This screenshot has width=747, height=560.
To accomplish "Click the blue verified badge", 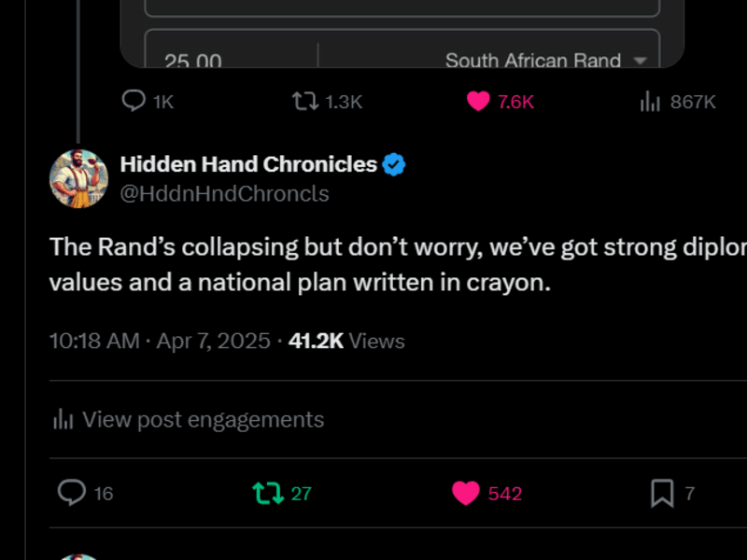I will [x=394, y=165].
